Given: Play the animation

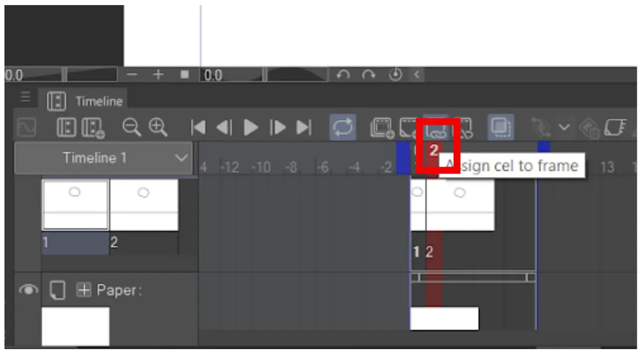Looking at the screenshot, I should point(250,127).
